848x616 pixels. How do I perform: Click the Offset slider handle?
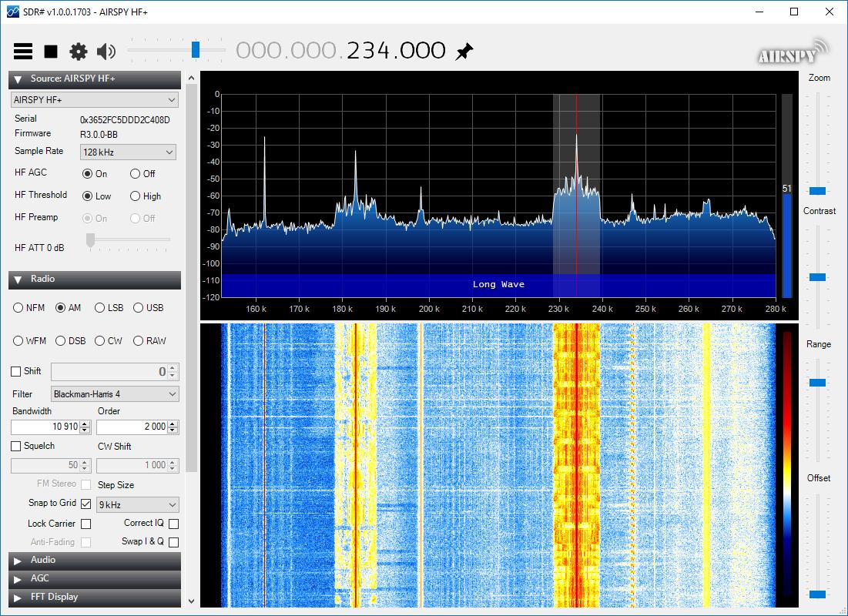point(817,594)
